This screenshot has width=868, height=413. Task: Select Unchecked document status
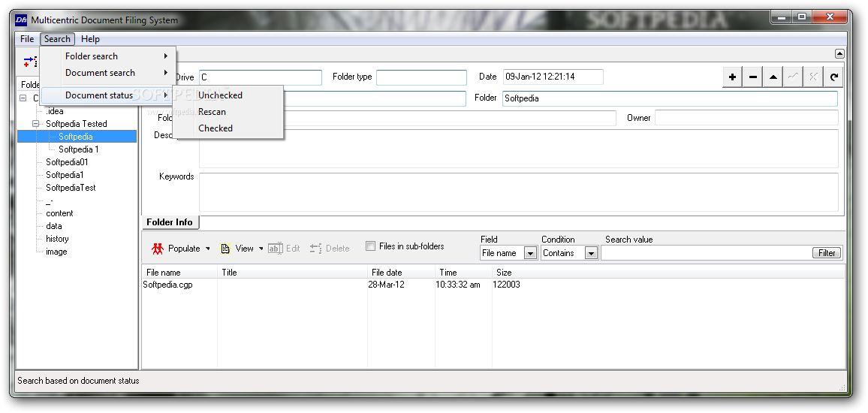228,95
